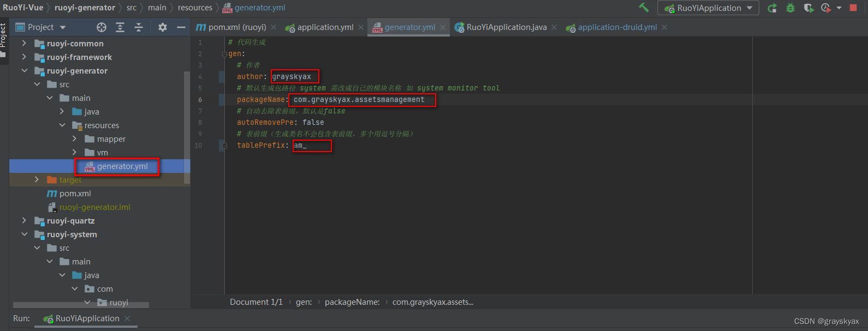Image resolution: width=868 pixels, height=331 pixels.
Task: Expand the ruoyi-quartz module
Action: pos(24,220)
